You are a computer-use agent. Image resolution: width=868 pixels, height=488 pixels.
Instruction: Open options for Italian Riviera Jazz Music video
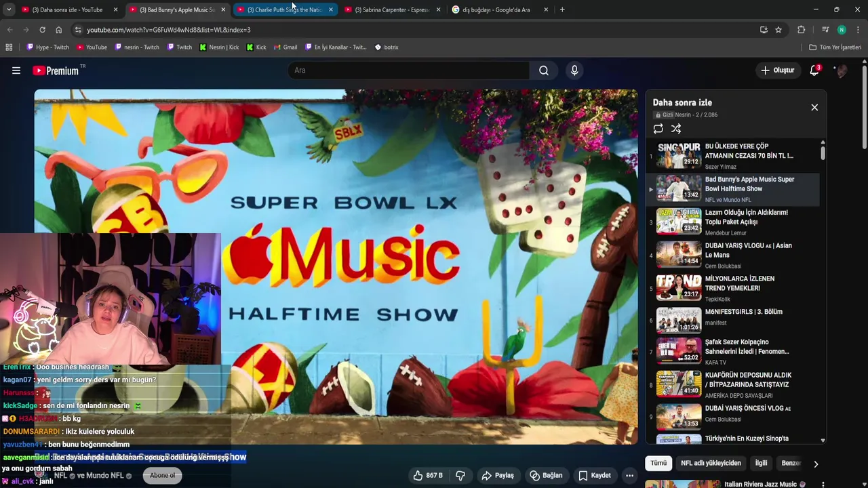(823, 485)
